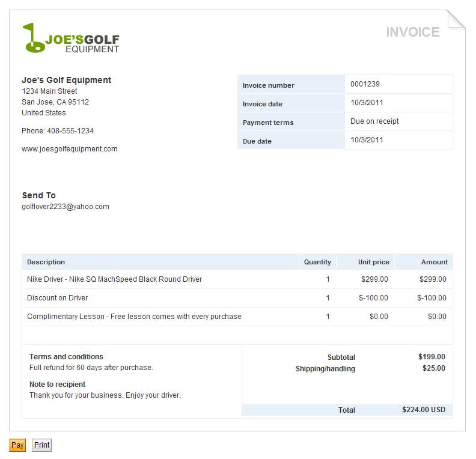This screenshot has height=459, width=476.
Task: Click the $25.00 shipping/handling amount
Action: point(433,368)
